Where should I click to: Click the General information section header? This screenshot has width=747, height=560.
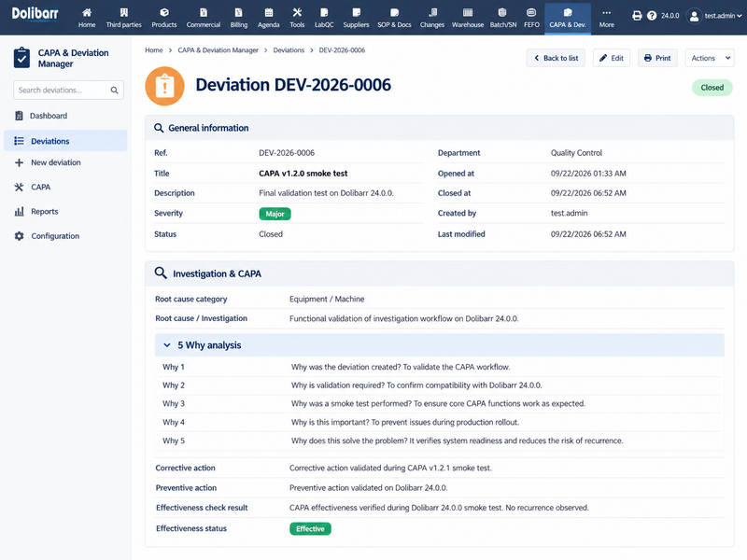coord(439,128)
